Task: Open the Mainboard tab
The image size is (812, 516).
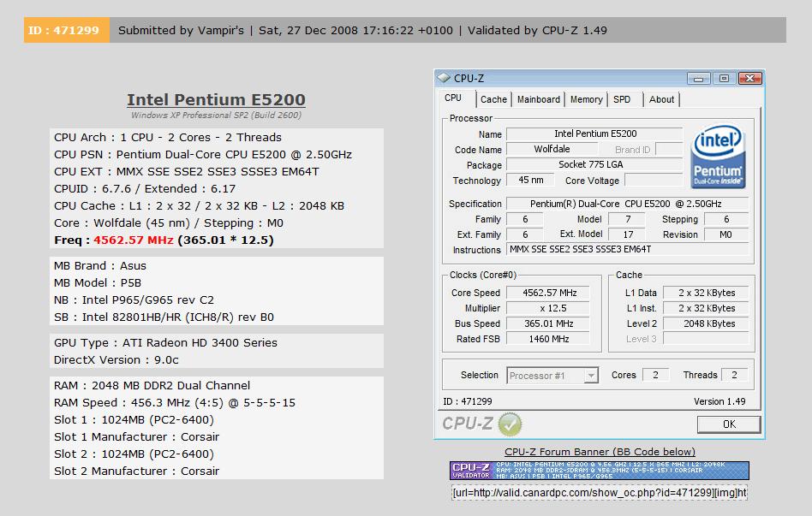Action: (x=539, y=99)
